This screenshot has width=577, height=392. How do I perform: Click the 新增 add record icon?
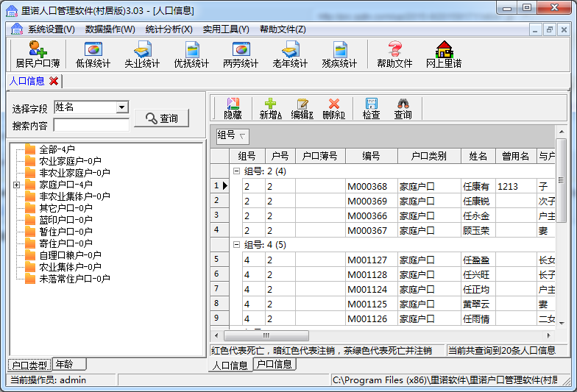pos(270,109)
